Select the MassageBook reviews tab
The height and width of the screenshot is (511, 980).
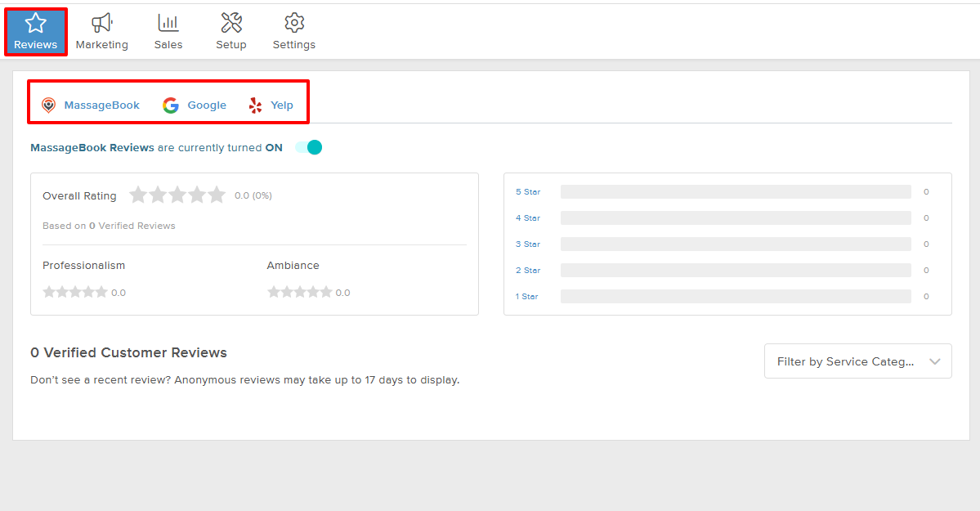click(x=102, y=105)
